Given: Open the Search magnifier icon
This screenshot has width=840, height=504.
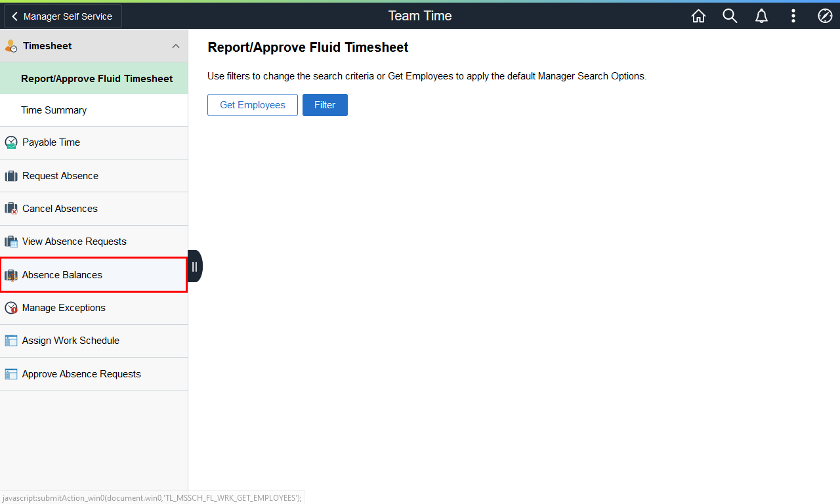Looking at the screenshot, I should pos(730,16).
